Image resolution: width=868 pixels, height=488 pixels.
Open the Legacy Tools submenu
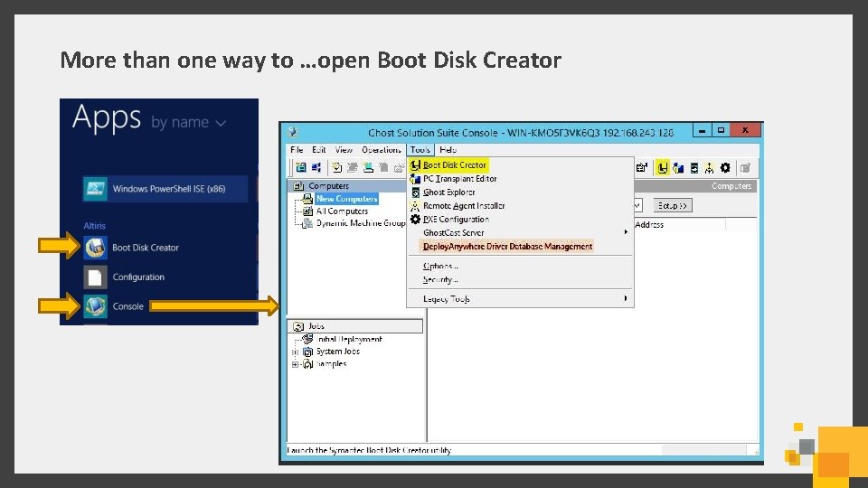coord(521,299)
